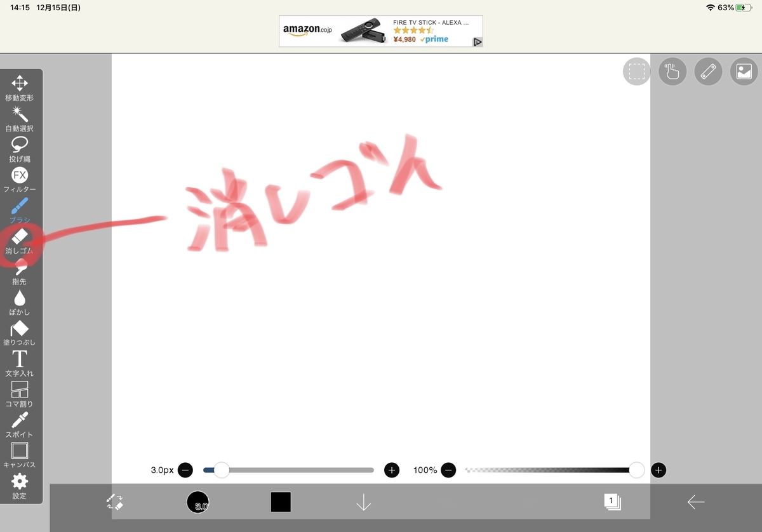The image size is (762, 532).
Task: Open the Layers panel
Action: tap(611, 502)
